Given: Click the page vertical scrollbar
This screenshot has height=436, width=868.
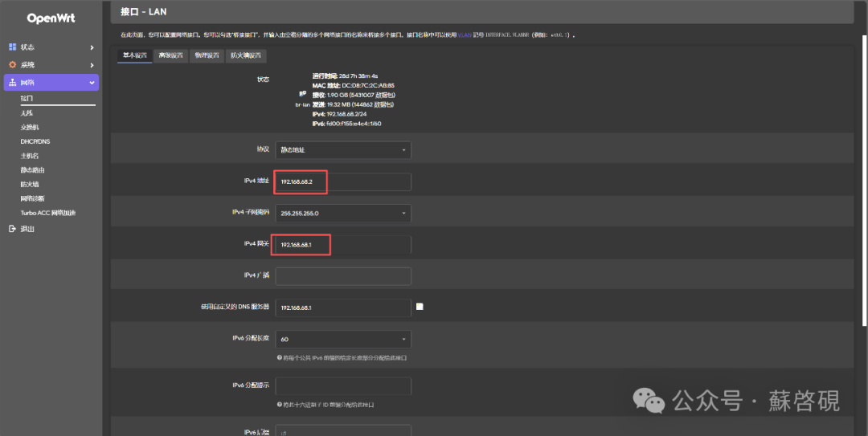Looking at the screenshot, I should (x=865, y=180).
